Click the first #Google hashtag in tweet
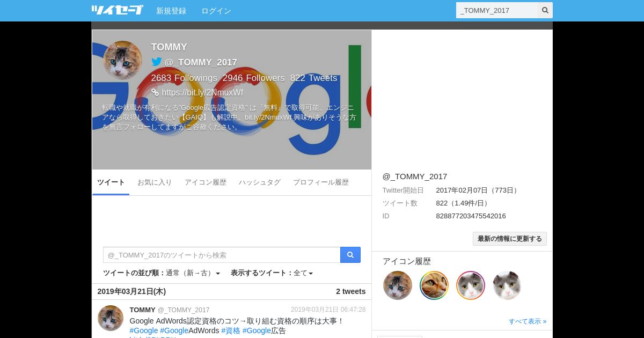 [x=144, y=330]
